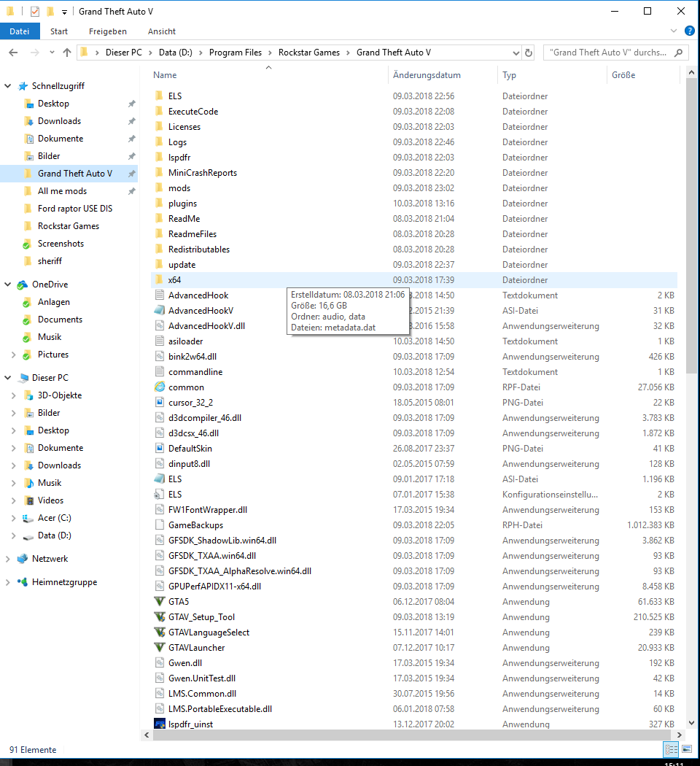Open the Freigeben ribbon tab
700x766 pixels.
(108, 31)
